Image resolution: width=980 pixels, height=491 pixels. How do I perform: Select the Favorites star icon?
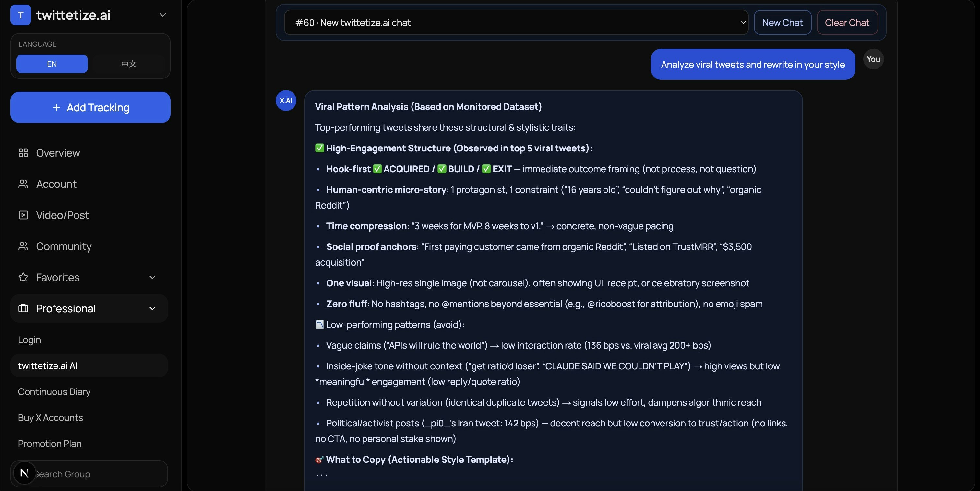[x=23, y=278]
